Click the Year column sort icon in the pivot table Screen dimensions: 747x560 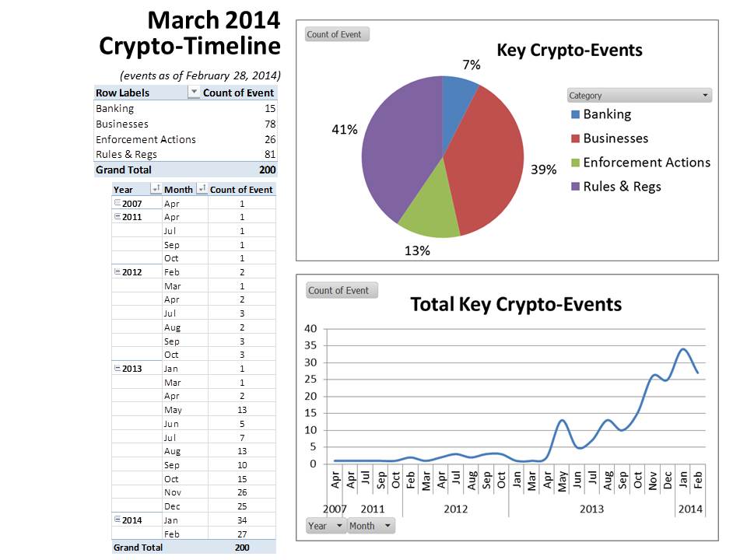coord(155,189)
